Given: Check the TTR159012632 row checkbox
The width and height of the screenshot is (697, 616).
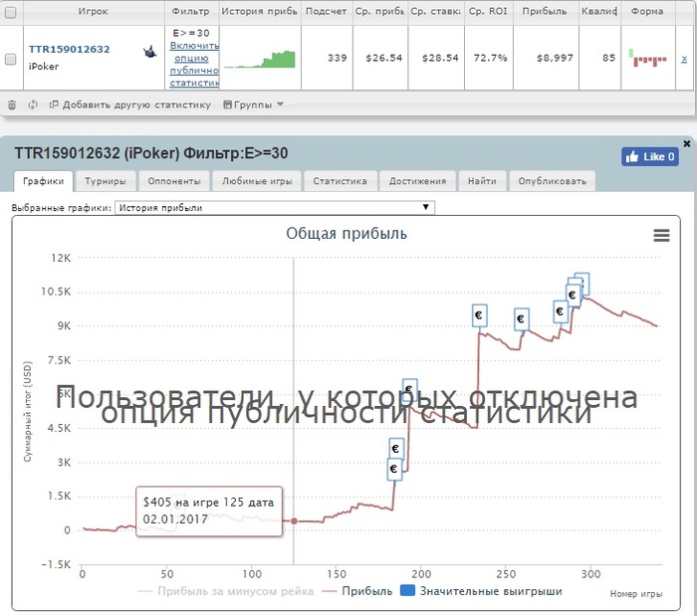Looking at the screenshot, I should tap(11, 59).
